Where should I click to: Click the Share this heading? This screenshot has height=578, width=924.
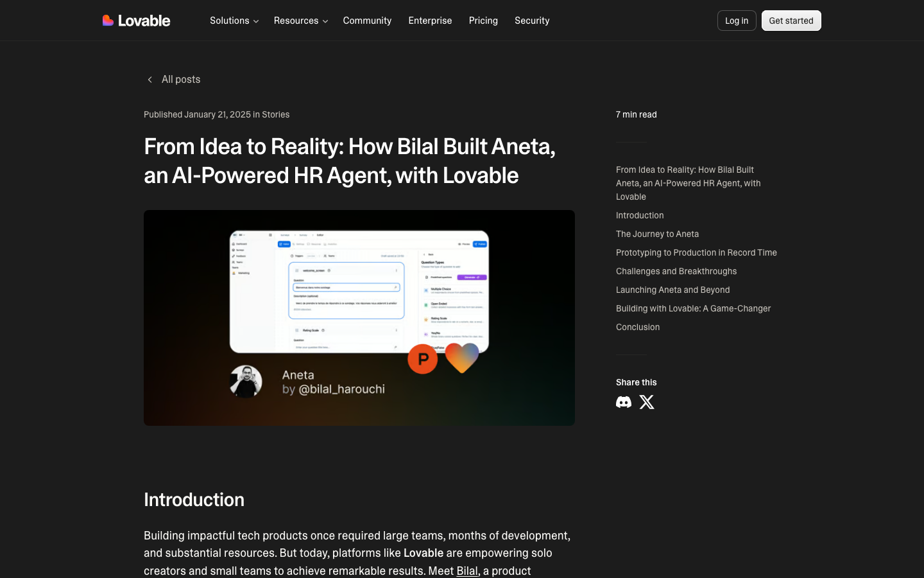pyautogui.click(x=637, y=382)
